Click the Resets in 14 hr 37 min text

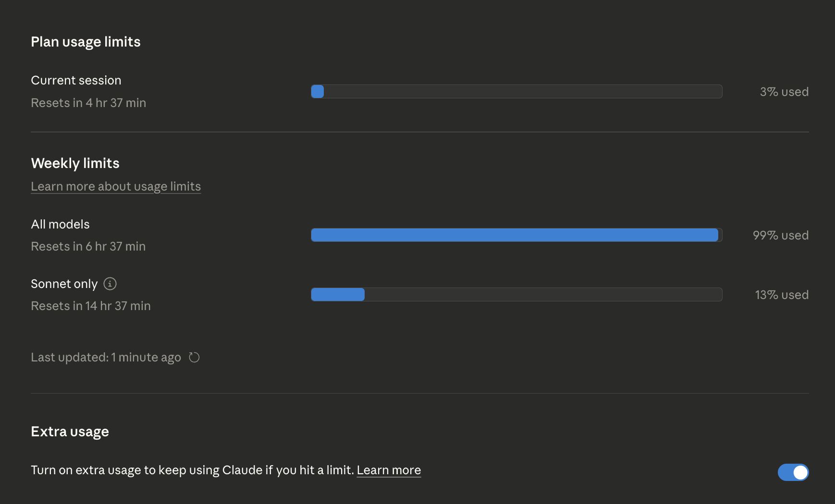[x=91, y=306]
